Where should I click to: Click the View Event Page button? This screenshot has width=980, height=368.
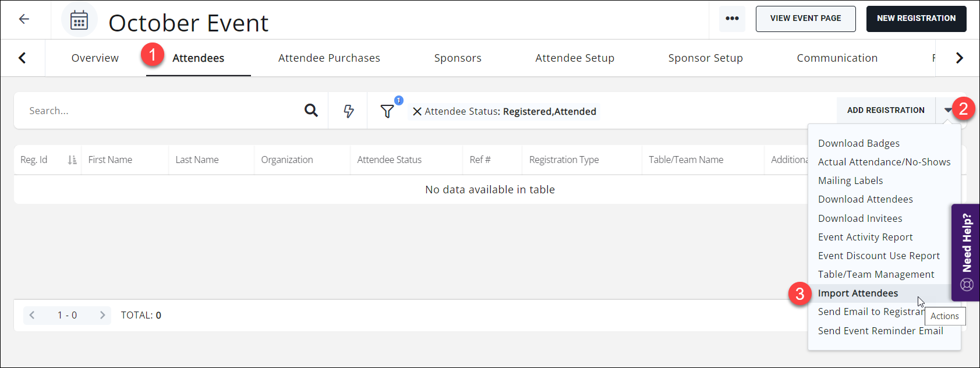point(805,19)
